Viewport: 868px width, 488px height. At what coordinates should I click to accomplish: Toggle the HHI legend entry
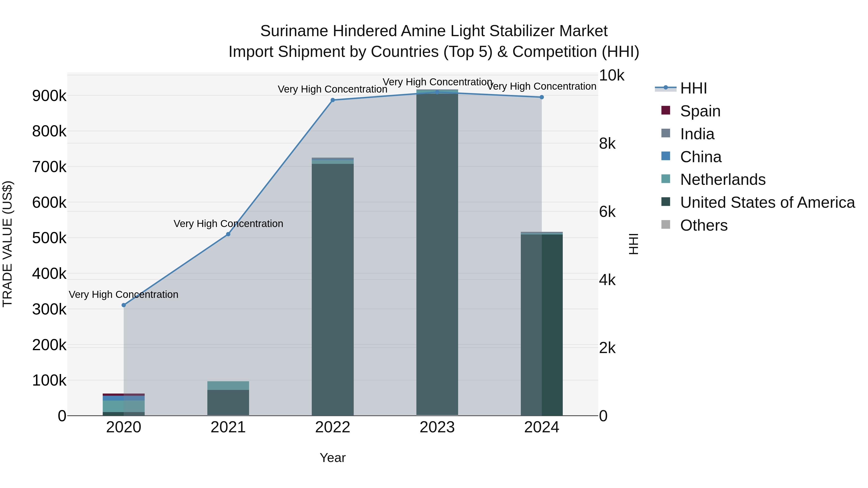[x=681, y=88]
